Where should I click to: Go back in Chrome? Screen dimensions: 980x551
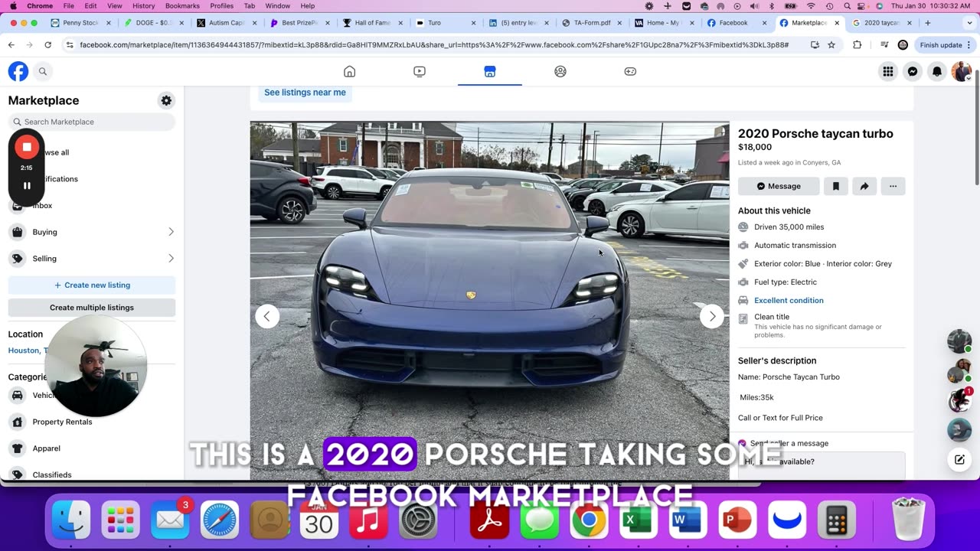click(x=11, y=45)
